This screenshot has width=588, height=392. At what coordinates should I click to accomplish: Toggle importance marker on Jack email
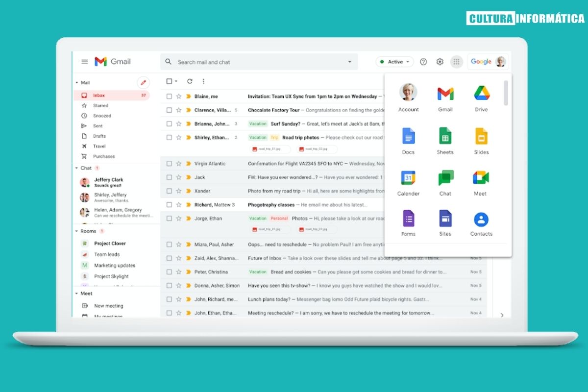point(188,177)
